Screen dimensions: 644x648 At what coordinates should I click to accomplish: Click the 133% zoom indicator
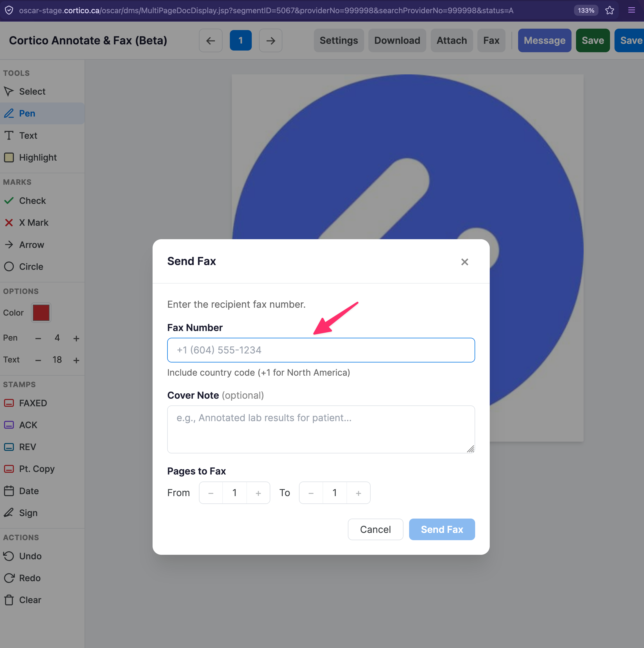tap(586, 10)
